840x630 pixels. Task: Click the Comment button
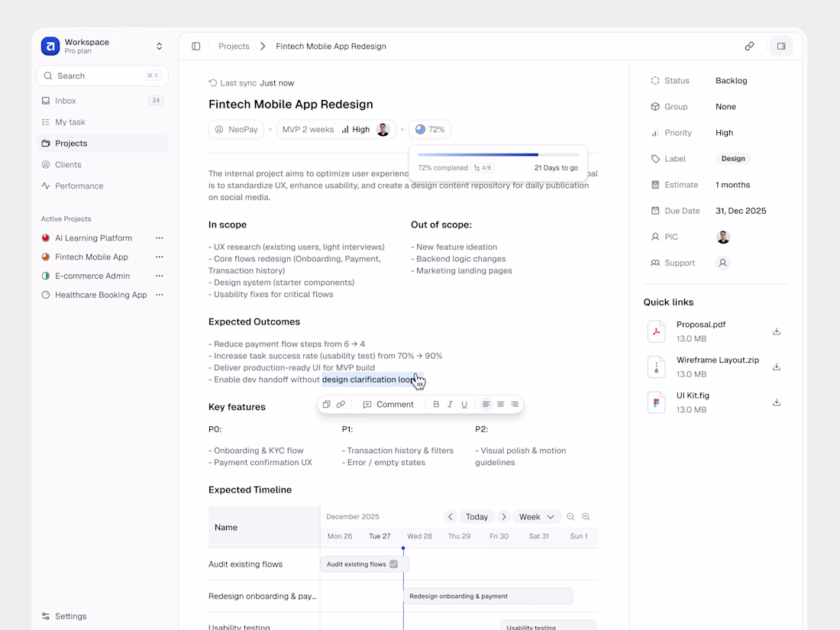tap(388, 405)
